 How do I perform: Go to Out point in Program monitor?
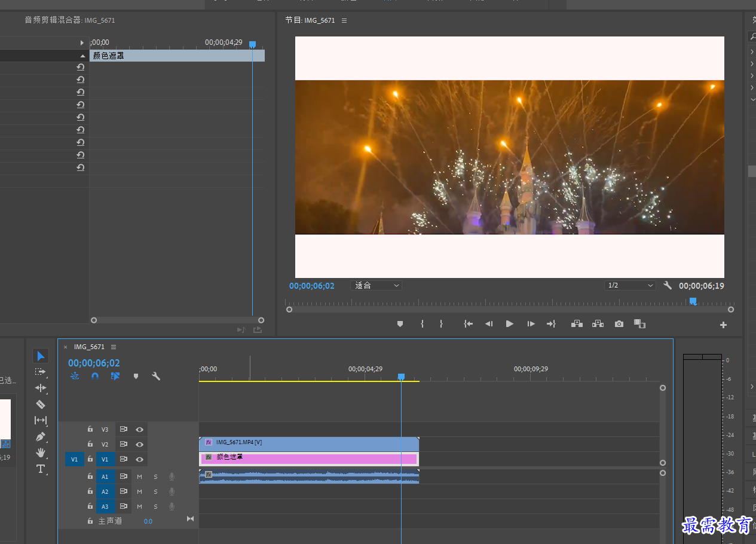(551, 324)
